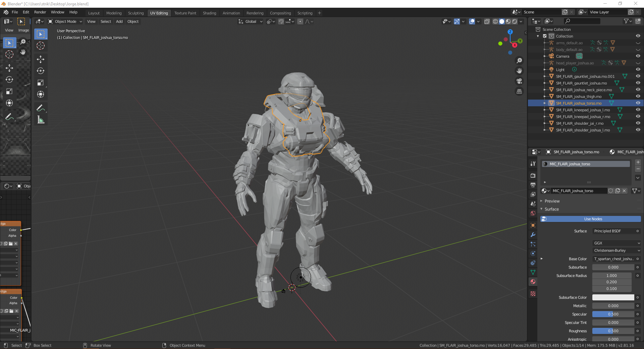Click the camera view icon in viewport
The width and height of the screenshot is (644, 349).
tap(519, 81)
